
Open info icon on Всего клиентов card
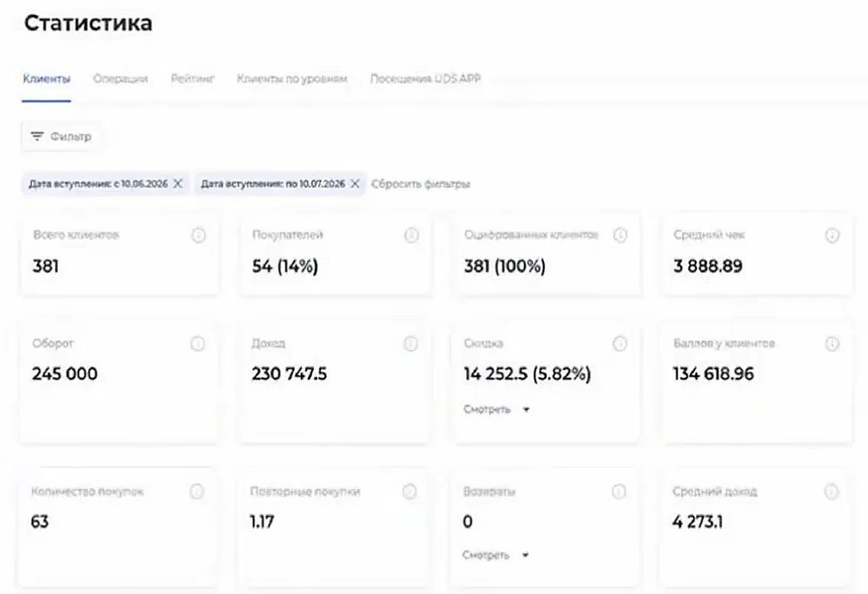tap(198, 235)
